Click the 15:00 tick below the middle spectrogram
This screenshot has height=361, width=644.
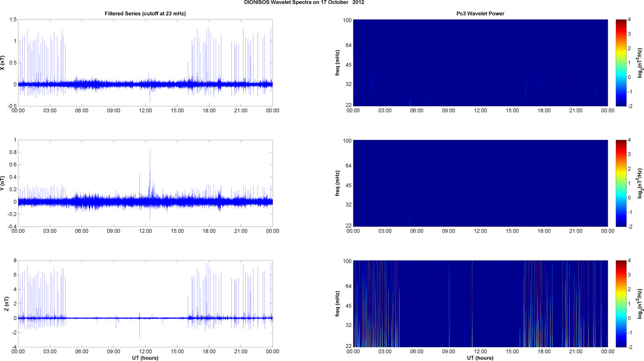(512, 231)
